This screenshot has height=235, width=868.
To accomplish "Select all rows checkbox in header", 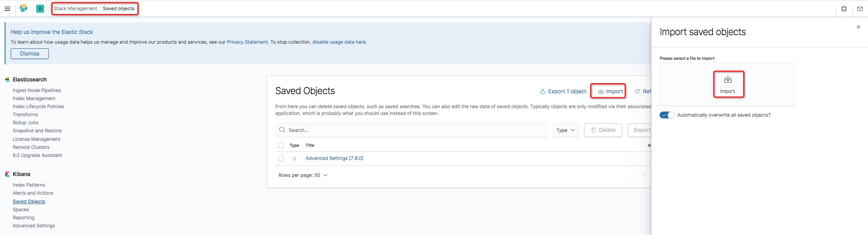I will tap(281, 145).
